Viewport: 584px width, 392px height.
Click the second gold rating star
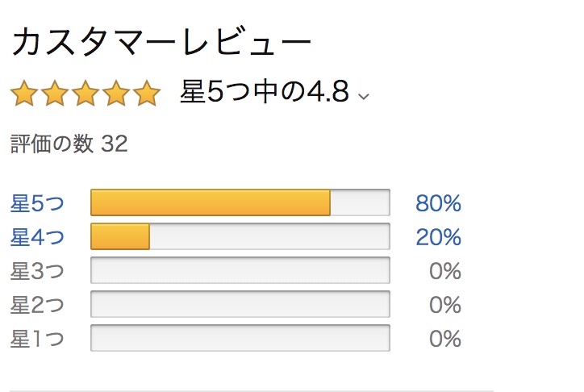pyautogui.click(x=55, y=93)
